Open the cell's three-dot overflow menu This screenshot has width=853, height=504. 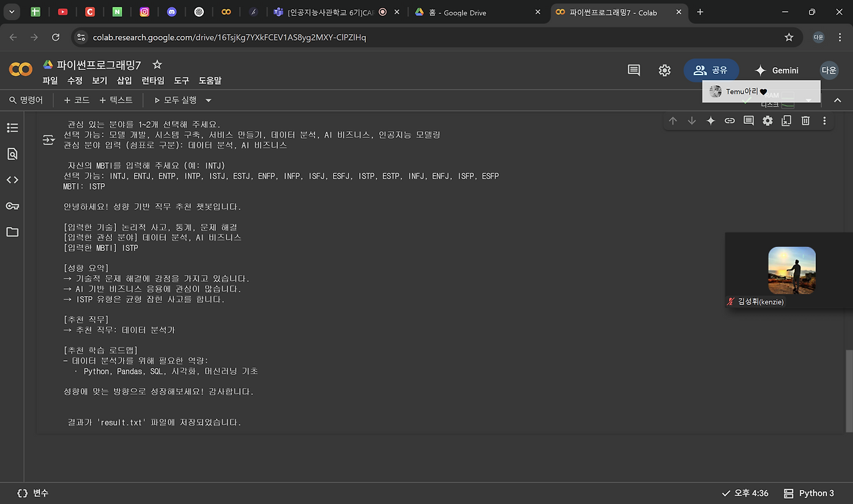[x=824, y=121]
